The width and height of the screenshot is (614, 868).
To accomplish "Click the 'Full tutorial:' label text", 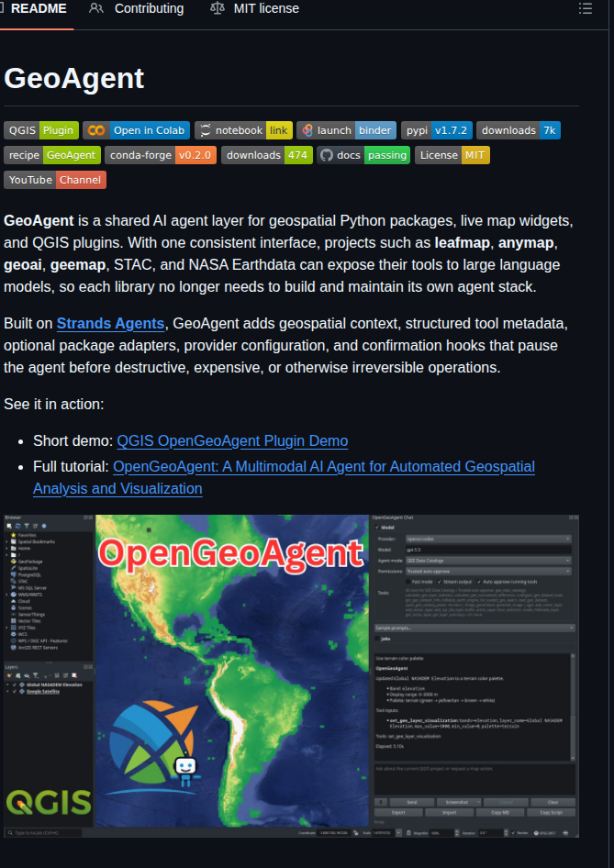I will 71,467.
